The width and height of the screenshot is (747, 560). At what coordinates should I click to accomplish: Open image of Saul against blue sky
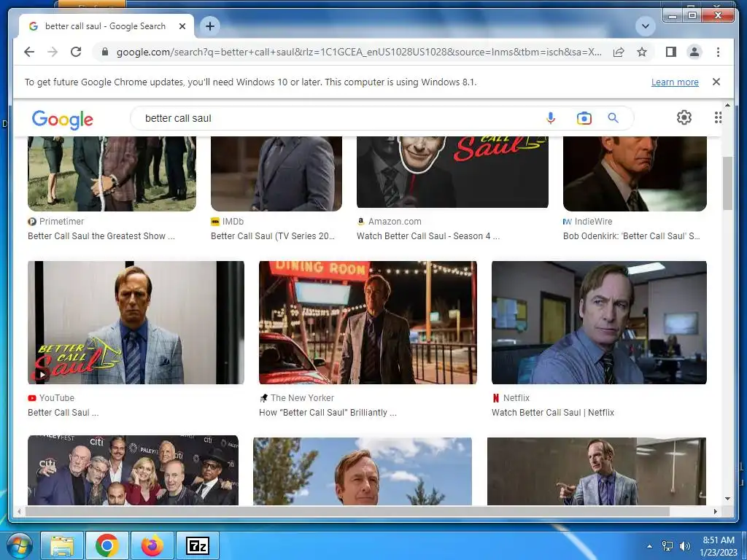pos(363,472)
